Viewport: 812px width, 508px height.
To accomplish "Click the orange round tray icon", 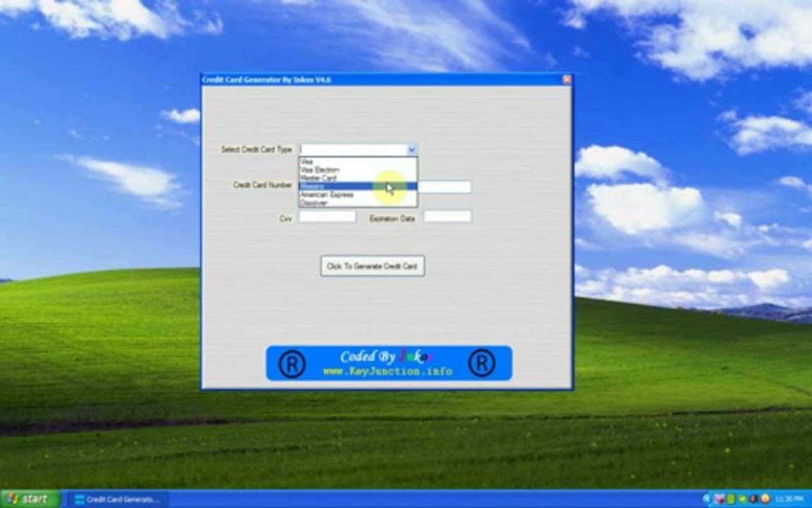I will (765, 499).
